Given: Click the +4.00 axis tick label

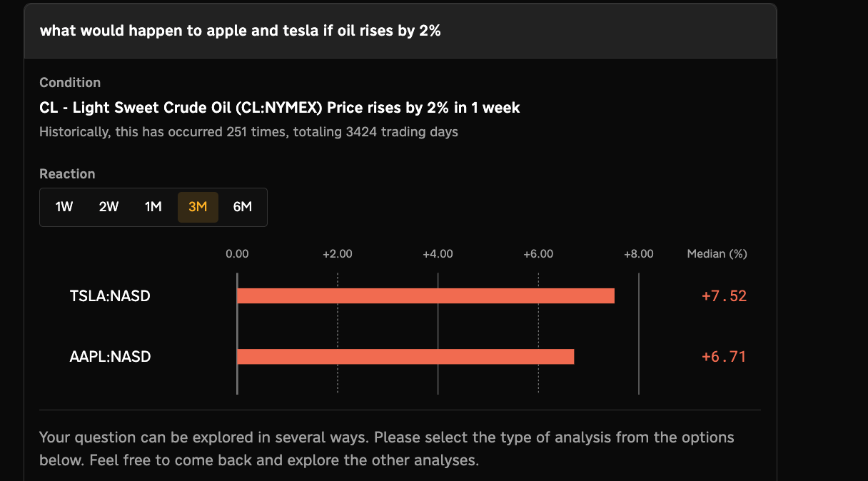Looking at the screenshot, I should [438, 253].
